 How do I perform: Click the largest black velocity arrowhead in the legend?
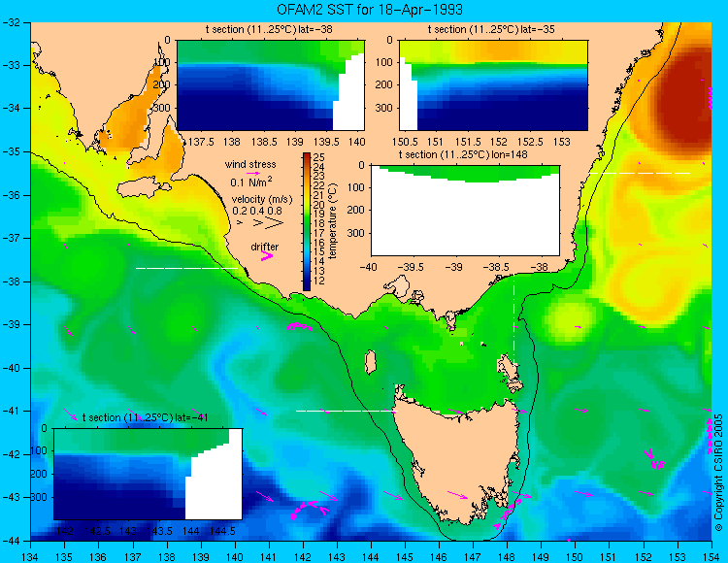pyautogui.click(x=274, y=223)
